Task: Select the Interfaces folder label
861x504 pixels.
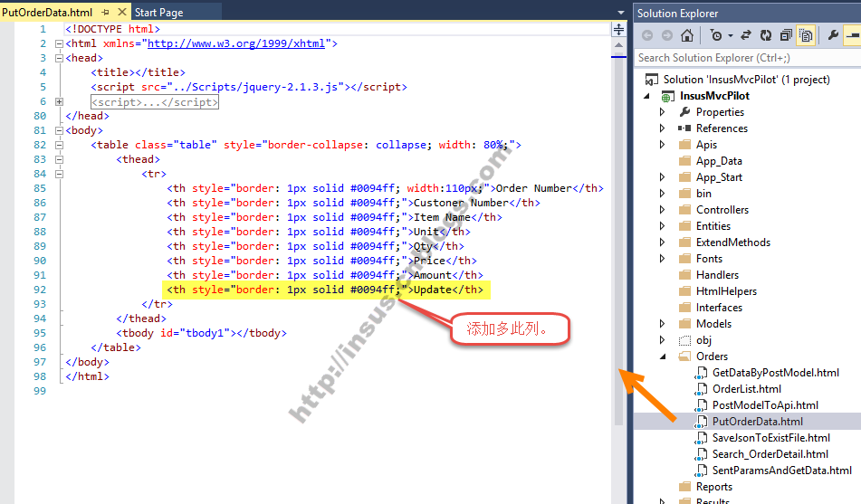Action: coord(719,308)
